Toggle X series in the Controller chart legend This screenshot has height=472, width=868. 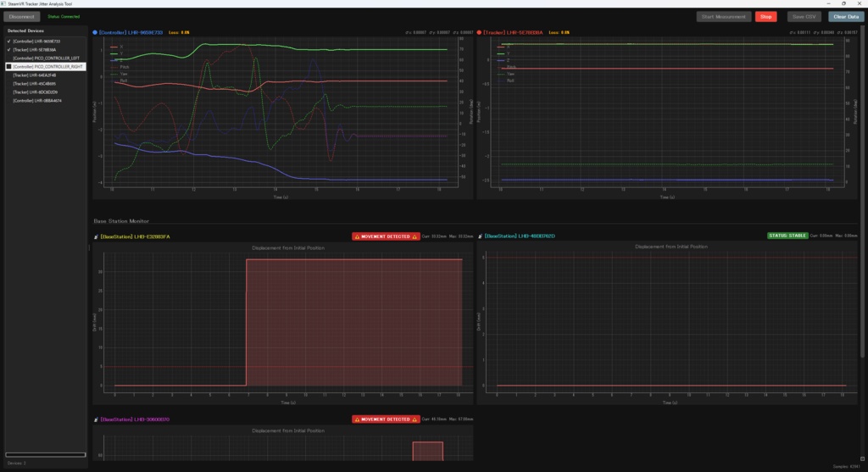click(x=117, y=47)
